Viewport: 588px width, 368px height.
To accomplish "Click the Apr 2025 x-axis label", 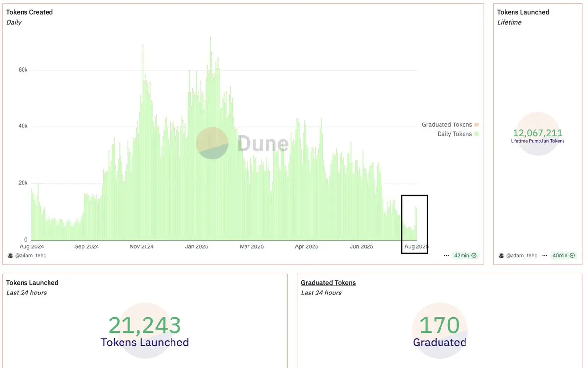I will (x=306, y=247).
